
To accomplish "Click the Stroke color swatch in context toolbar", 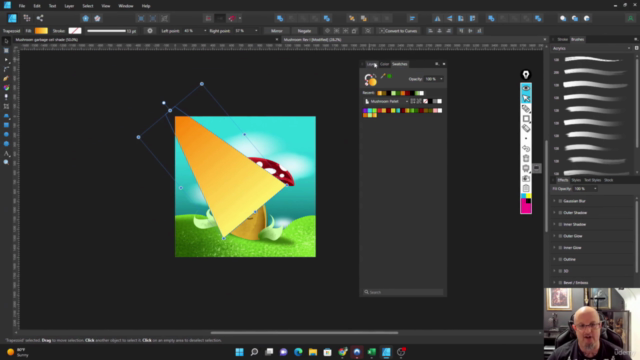I will tap(75, 31).
